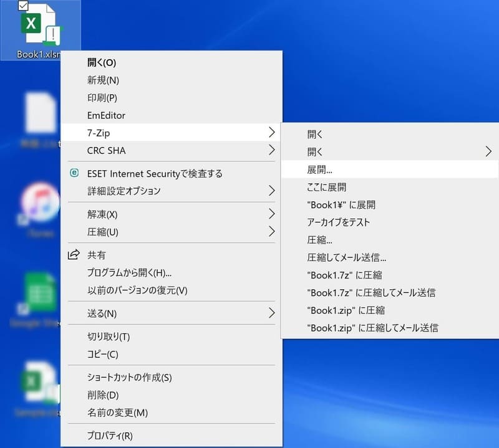
Task: Choose "Book1.zip" に圧縮してメール送信
Action: 390,328
